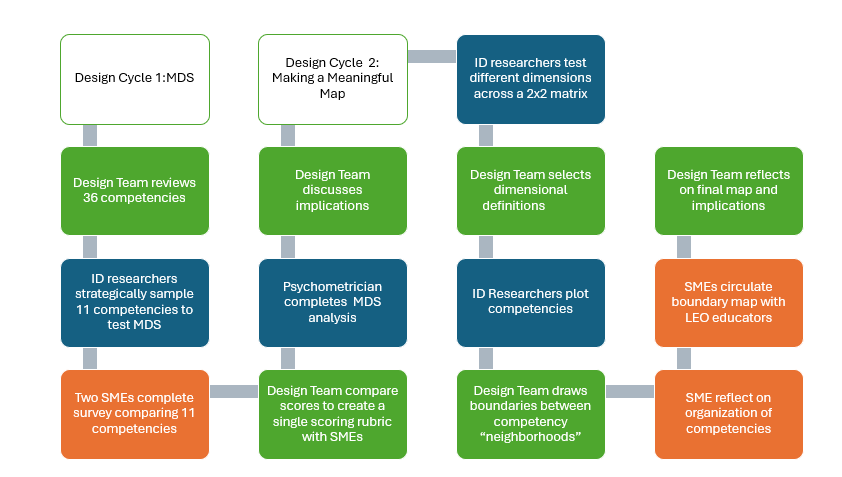The width and height of the screenshot is (842, 477).
Task: Click 'ID researchers strategically sample 11 competencies' box
Action: point(135,303)
